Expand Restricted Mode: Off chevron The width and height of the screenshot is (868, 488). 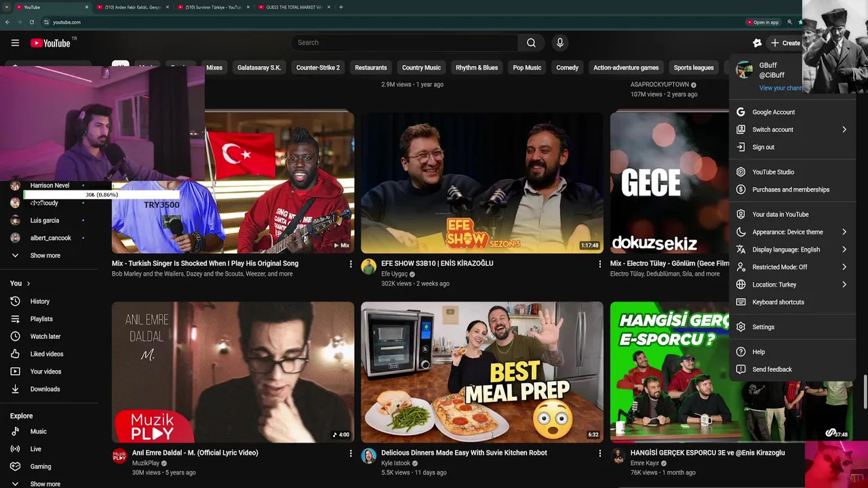(844, 267)
